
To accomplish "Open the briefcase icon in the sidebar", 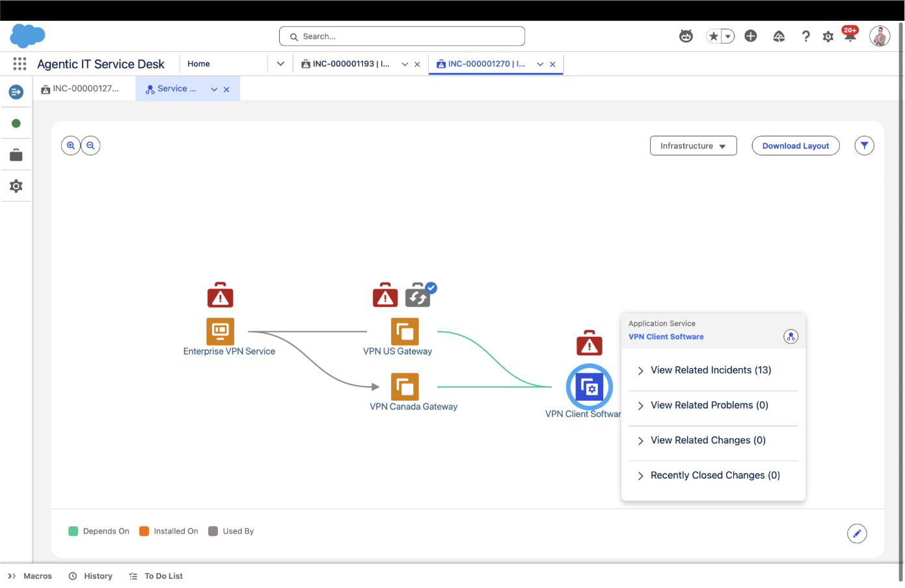I will click(16, 155).
